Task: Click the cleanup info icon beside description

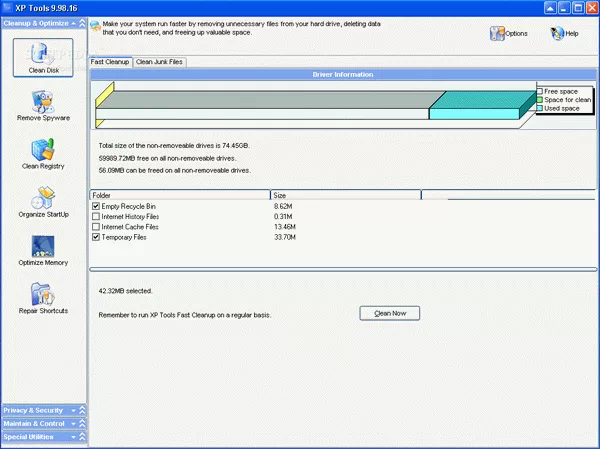Action: pos(95,26)
